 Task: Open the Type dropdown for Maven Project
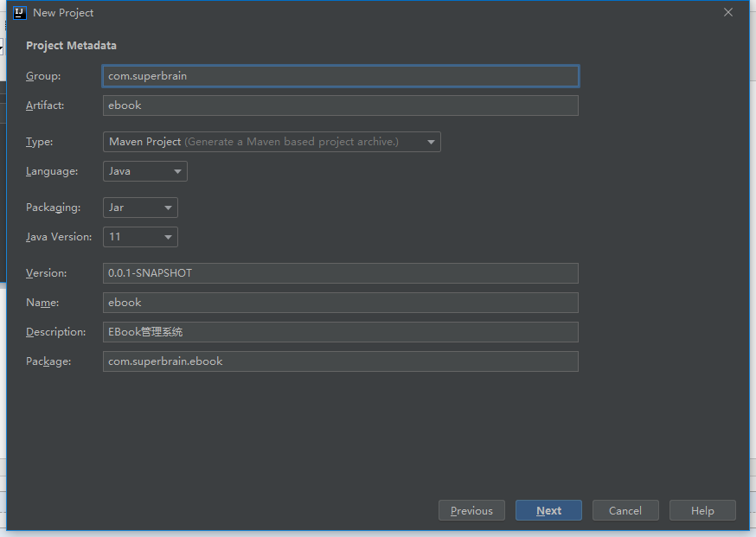pyautogui.click(x=272, y=142)
